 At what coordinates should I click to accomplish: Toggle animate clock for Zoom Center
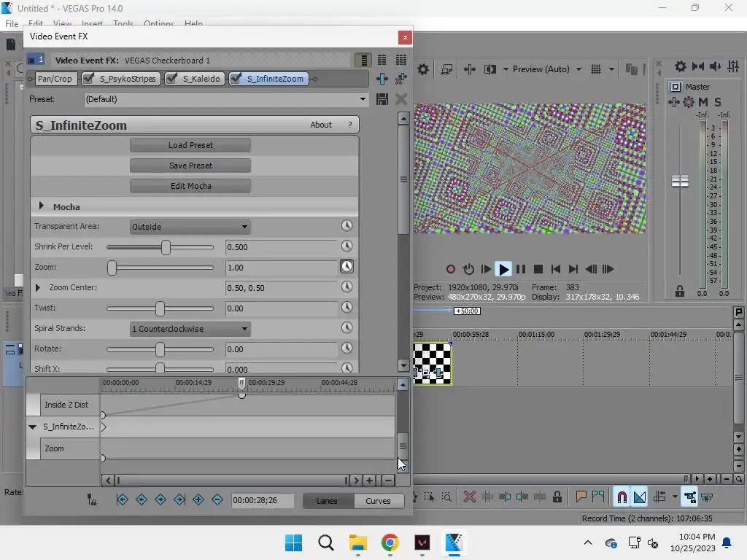(347, 287)
